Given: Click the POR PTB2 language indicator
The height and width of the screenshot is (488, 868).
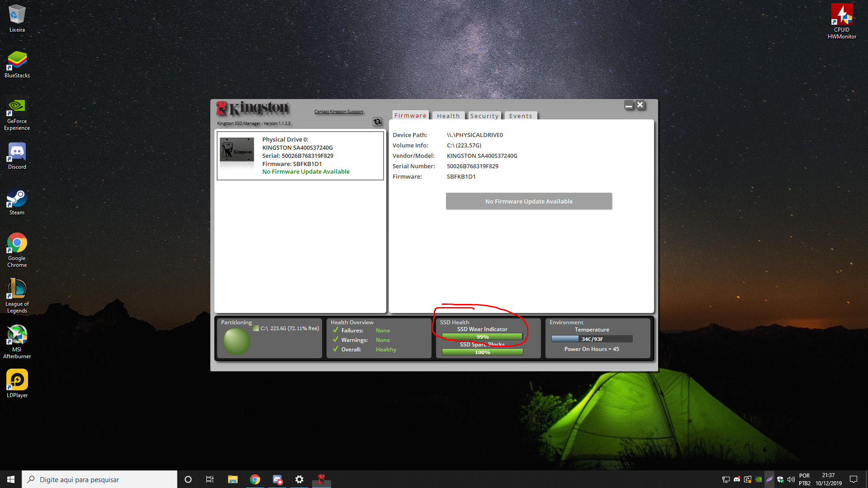Looking at the screenshot, I should pos(805,479).
